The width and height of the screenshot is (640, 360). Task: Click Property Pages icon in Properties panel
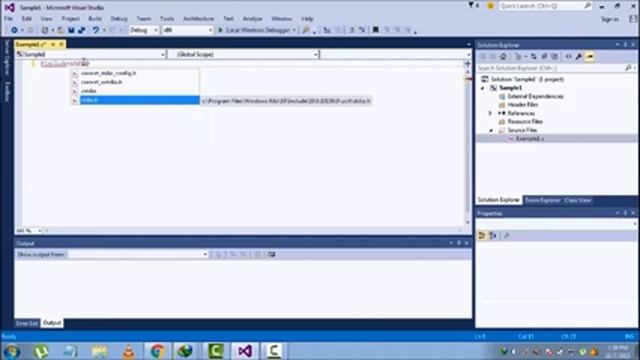coord(507,236)
